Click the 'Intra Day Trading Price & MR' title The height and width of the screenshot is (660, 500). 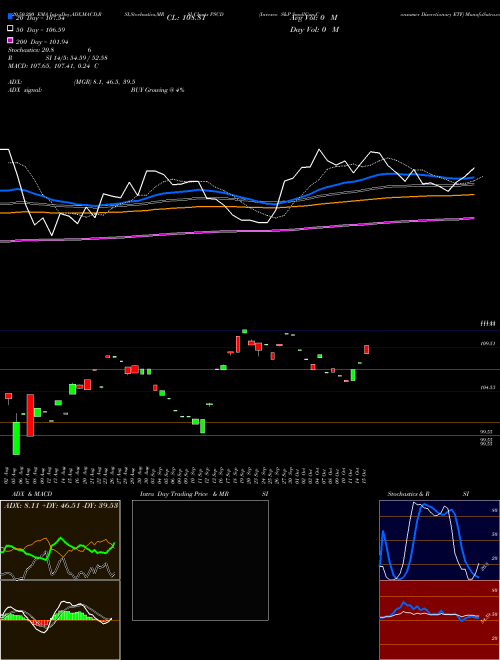pos(184,494)
